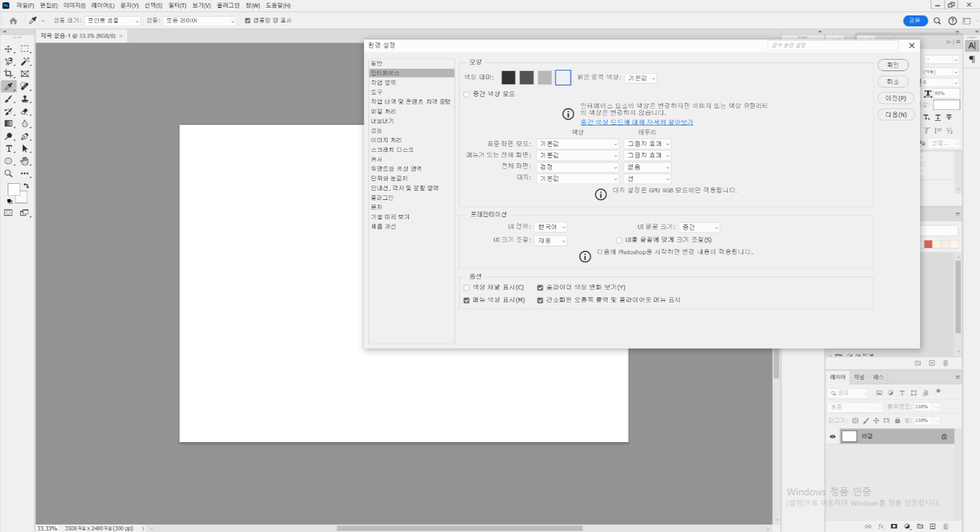Select 성능 preferences category
The width and height of the screenshot is (980, 532).
pos(411,131)
